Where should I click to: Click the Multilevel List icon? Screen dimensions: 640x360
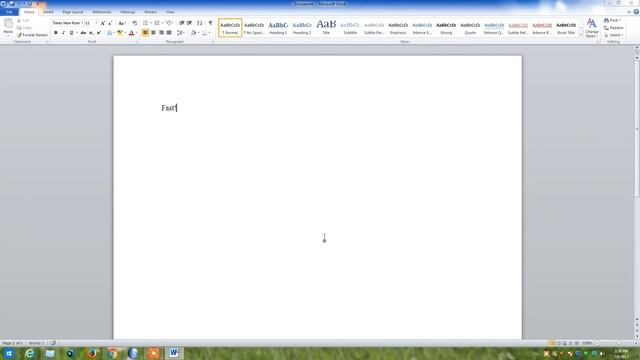(x=169, y=23)
